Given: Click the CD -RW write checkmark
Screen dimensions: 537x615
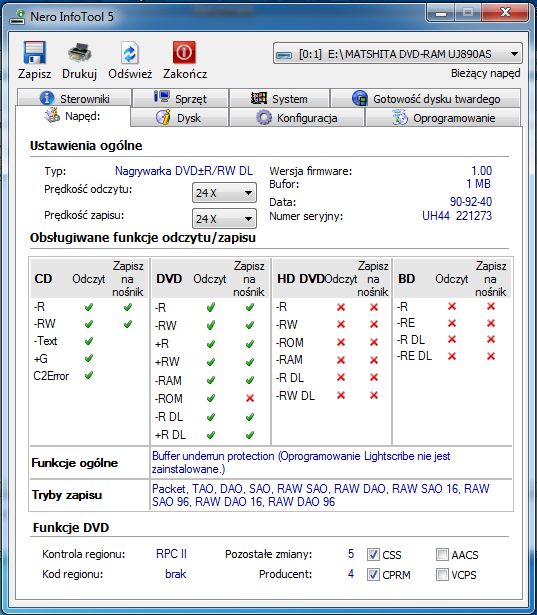Looking at the screenshot, I should 128,324.
